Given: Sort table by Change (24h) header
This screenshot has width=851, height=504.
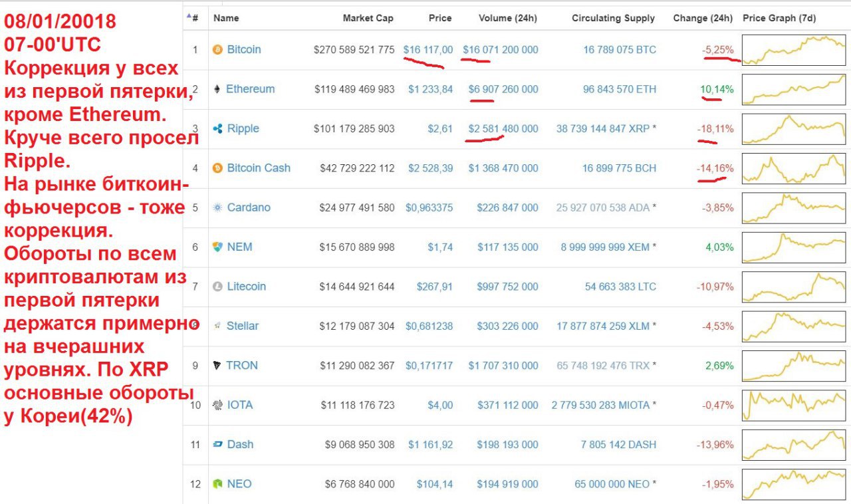Looking at the screenshot, I should pos(703,18).
